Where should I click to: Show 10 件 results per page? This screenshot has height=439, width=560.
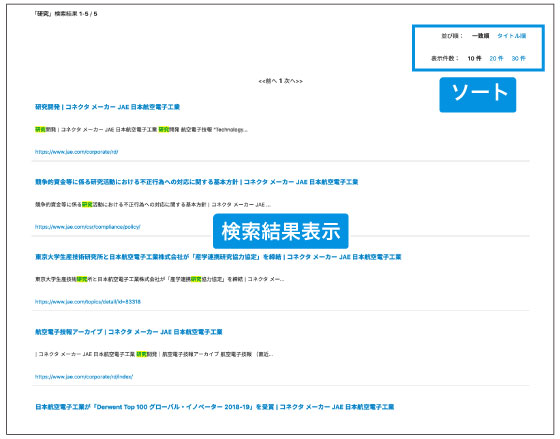[x=474, y=58]
